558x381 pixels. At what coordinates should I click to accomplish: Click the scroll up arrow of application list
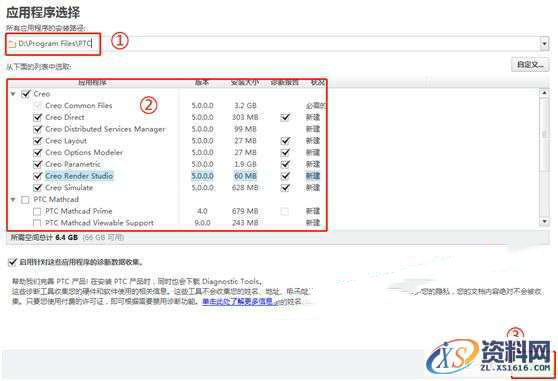(544, 93)
